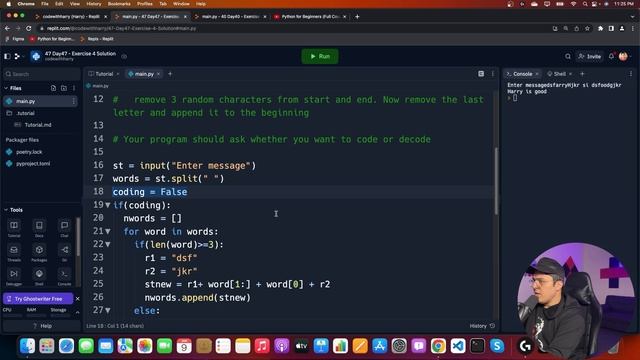This screenshot has height=360, width=640.
Task: Open the Git tool in the Tools panel
Action: (x=64, y=252)
